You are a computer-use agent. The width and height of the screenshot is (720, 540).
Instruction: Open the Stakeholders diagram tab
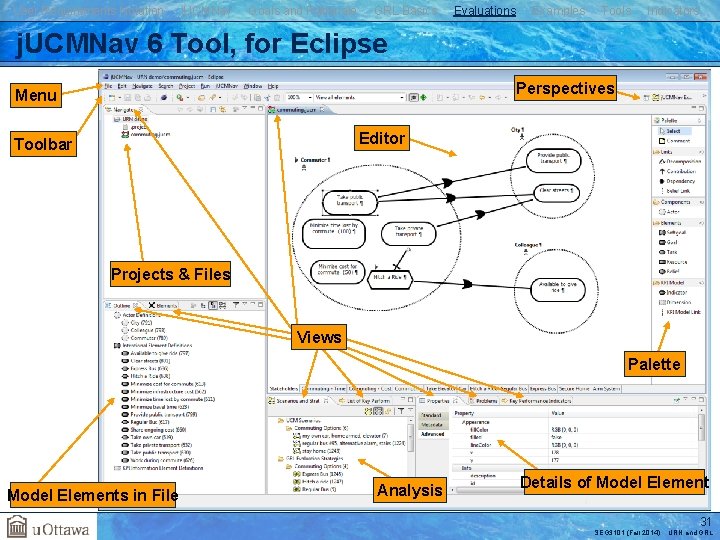tap(283, 389)
